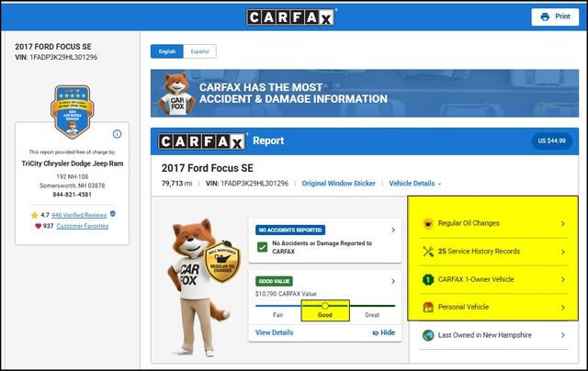Click the heart favorites icon
The width and height of the screenshot is (588, 371).
(x=38, y=226)
